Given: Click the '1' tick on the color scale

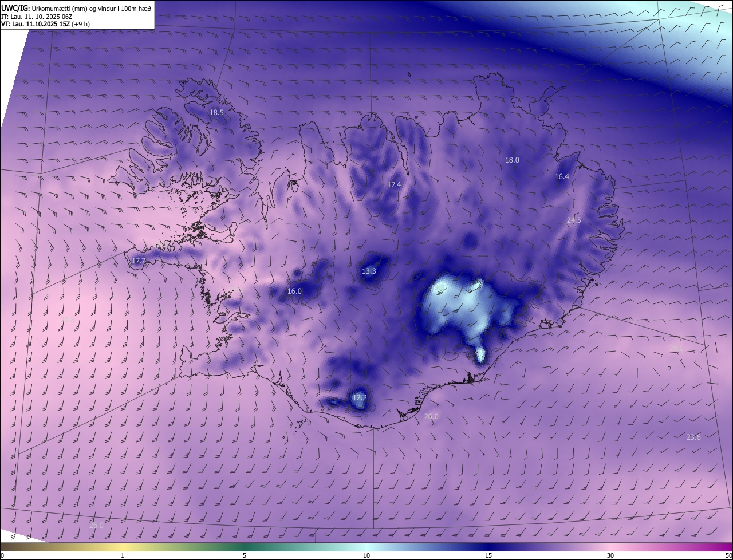Looking at the screenshot, I should click(123, 555).
